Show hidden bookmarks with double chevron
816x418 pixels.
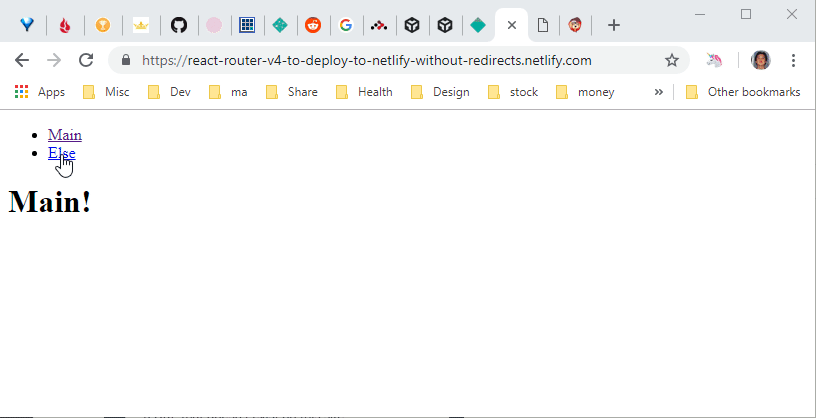[x=658, y=92]
